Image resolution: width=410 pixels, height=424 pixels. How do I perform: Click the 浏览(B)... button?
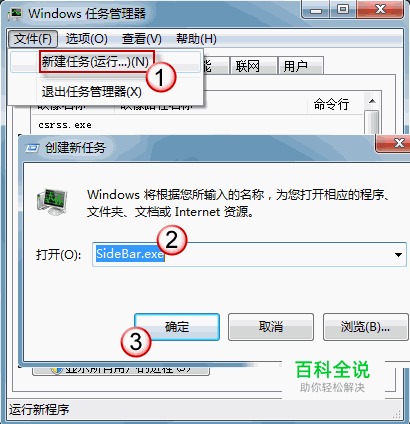click(365, 326)
